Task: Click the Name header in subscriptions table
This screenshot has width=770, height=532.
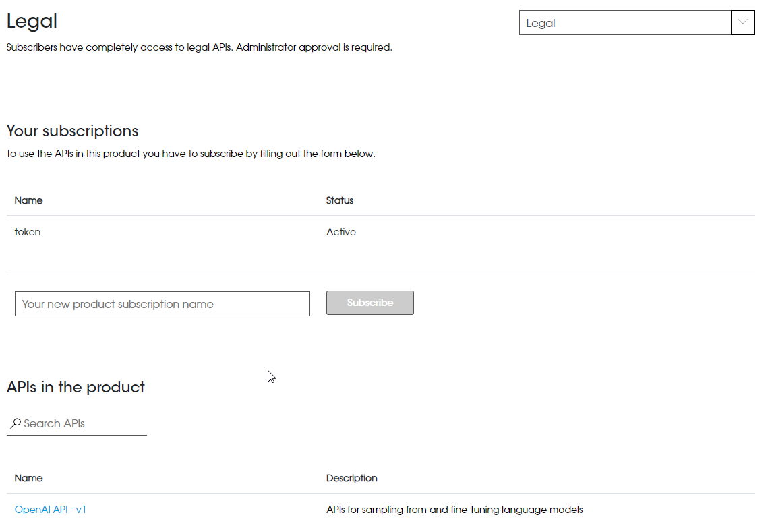Action: click(x=28, y=200)
